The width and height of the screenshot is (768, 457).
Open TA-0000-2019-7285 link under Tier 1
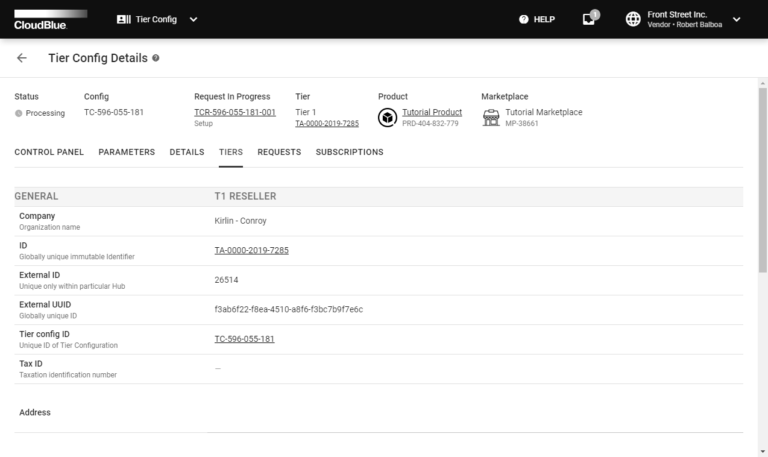[327, 123]
